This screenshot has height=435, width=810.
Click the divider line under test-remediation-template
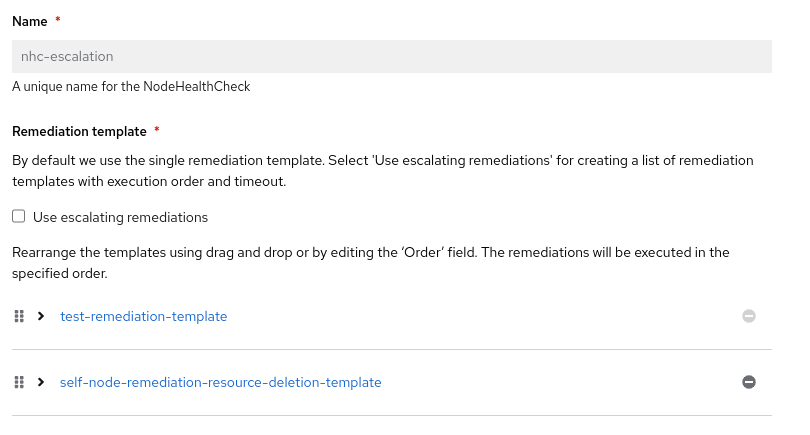[x=391, y=349]
